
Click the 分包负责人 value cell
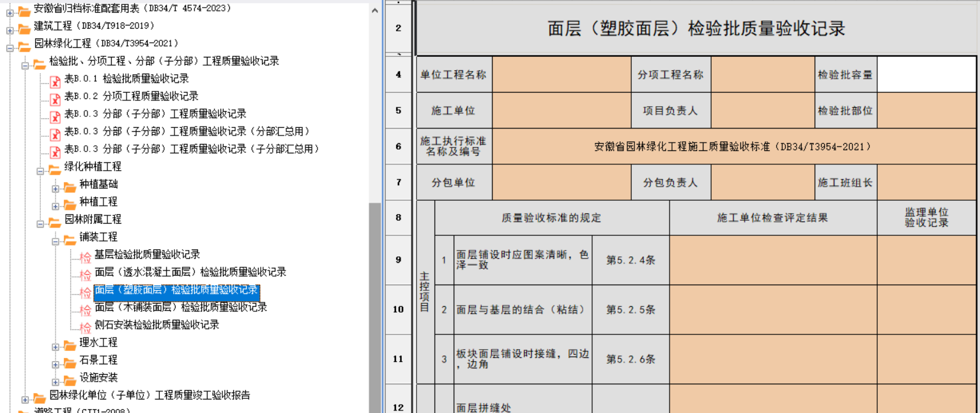pos(763,183)
